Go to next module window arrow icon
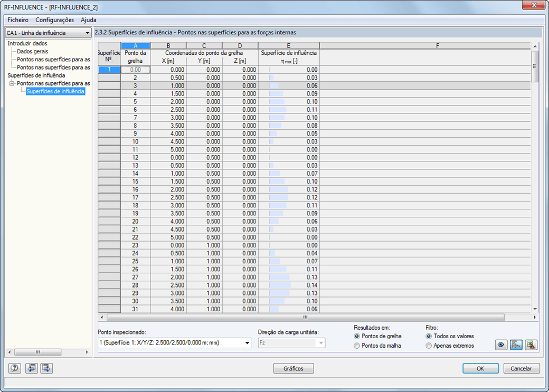The height and width of the screenshot is (392, 549). point(46,368)
